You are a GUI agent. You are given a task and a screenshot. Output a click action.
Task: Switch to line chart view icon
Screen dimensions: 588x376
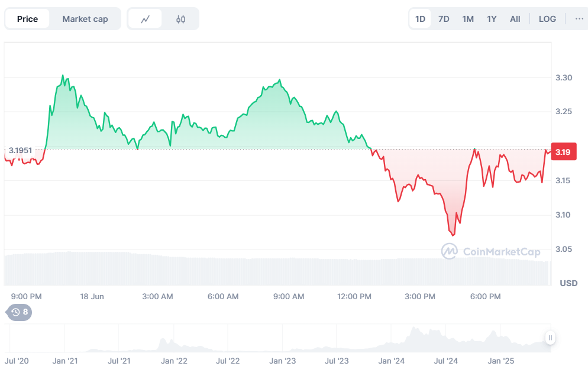[x=146, y=19]
